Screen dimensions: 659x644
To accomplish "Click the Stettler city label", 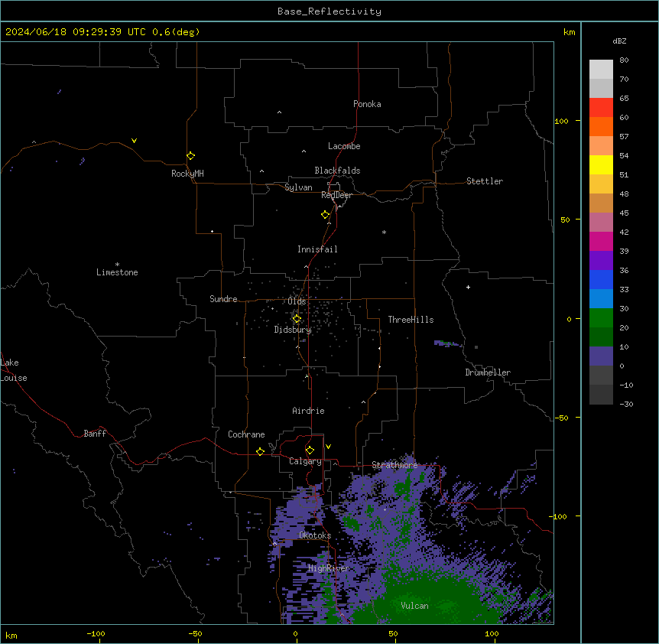I will 484,181.
